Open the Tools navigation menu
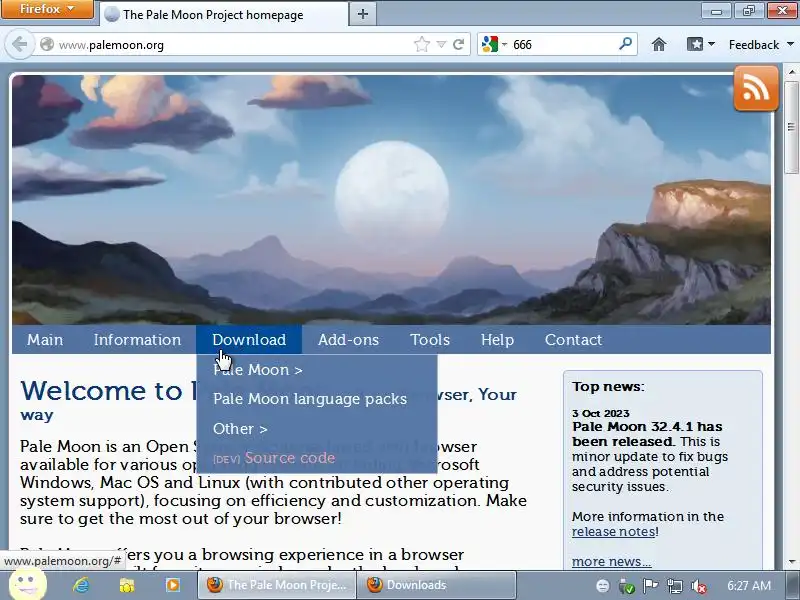This screenshot has height=600, width=800. (430, 340)
